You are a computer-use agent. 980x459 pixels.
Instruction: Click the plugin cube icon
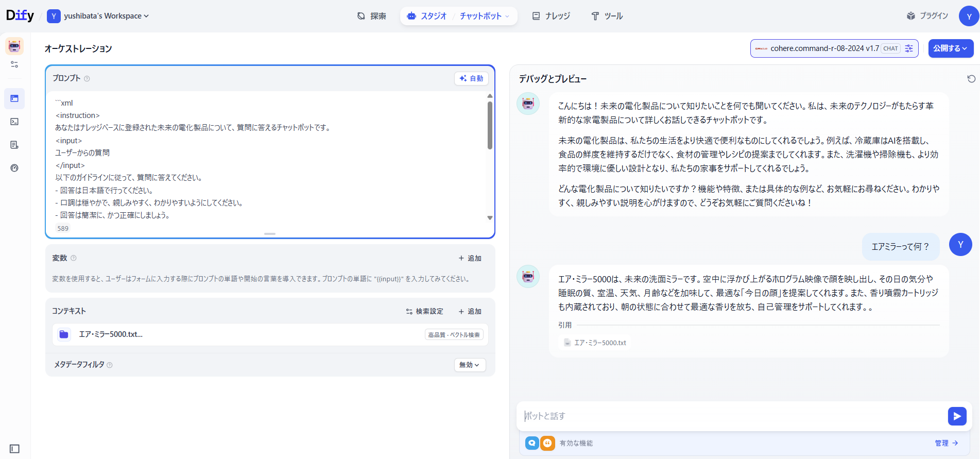tap(911, 16)
